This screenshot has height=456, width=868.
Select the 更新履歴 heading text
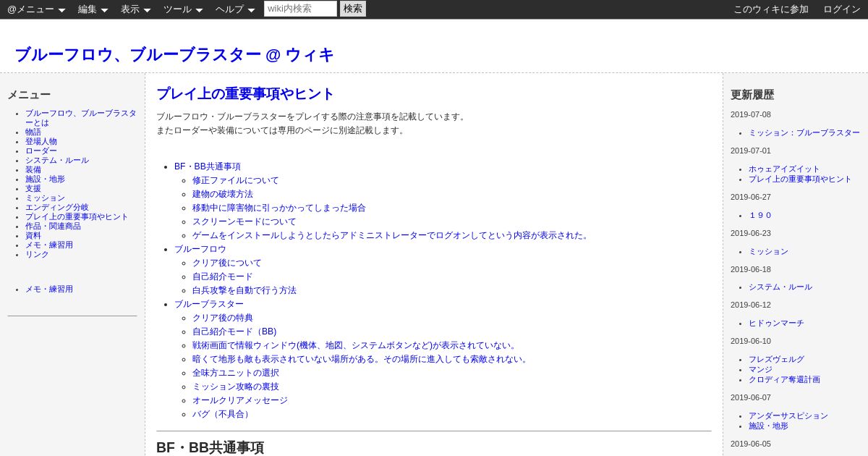point(752,95)
